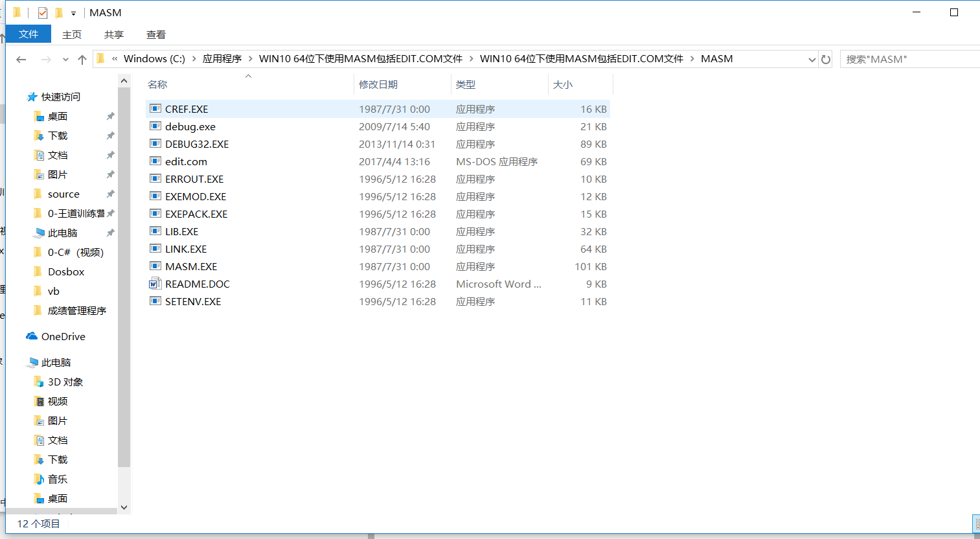Click the 2013/11/14 0:31 date cell
Image resolution: width=980 pixels, height=539 pixels.
(x=397, y=144)
